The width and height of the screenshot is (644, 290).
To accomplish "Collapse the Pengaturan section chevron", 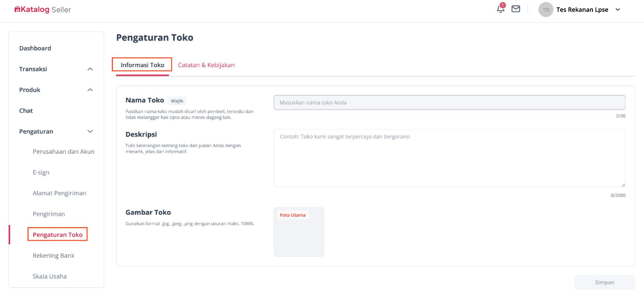I will coord(90,131).
